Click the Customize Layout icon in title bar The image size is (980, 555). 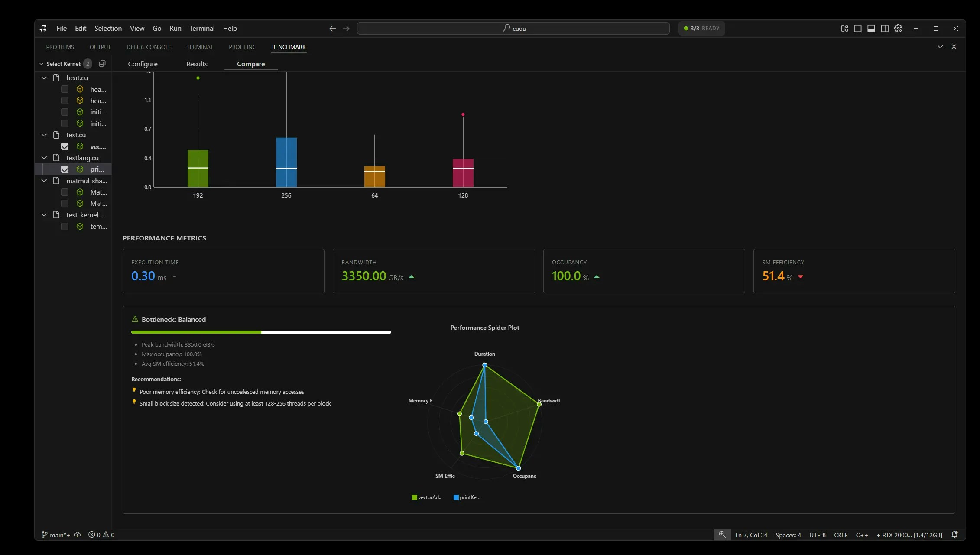point(844,29)
